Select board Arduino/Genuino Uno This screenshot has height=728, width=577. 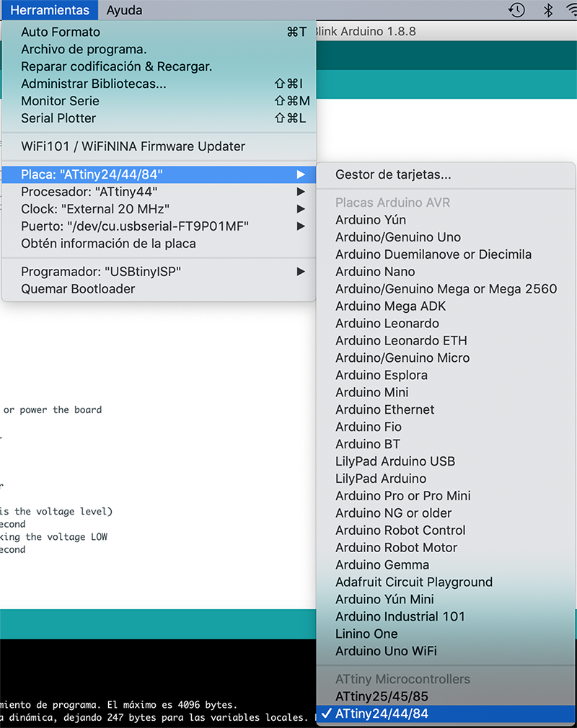(x=446, y=237)
